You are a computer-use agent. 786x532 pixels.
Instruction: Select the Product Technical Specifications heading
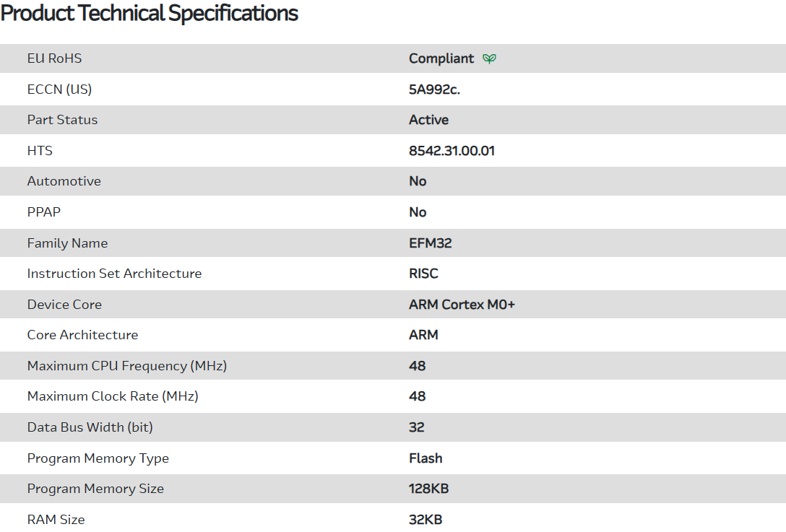pyautogui.click(x=150, y=13)
